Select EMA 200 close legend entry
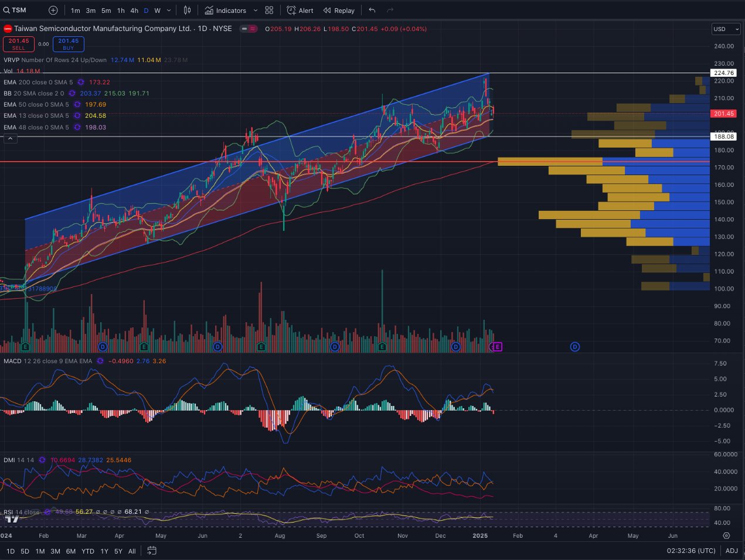 tap(38, 82)
